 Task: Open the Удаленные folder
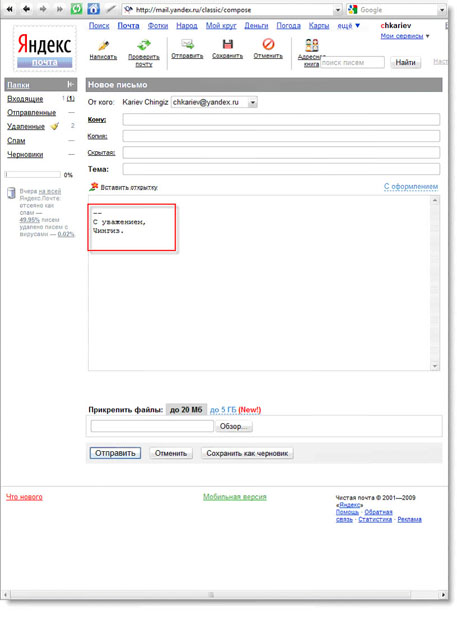[26, 127]
